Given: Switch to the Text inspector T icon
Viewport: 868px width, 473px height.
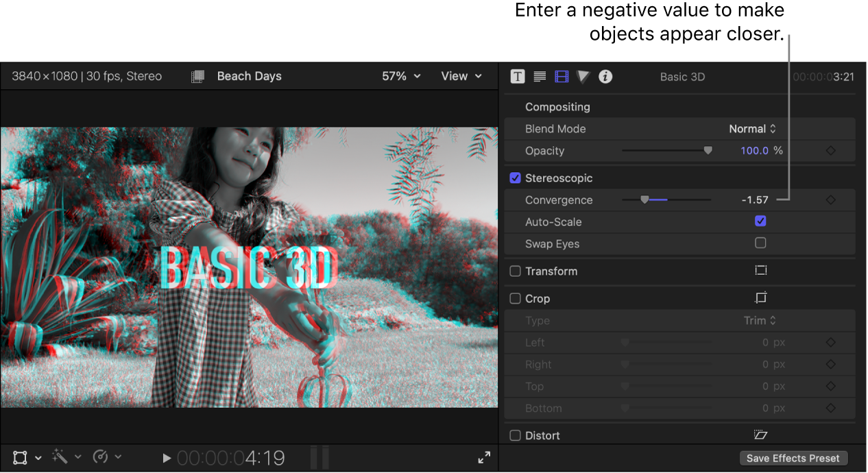Looking at the screenshot, I should pos(517,77).
